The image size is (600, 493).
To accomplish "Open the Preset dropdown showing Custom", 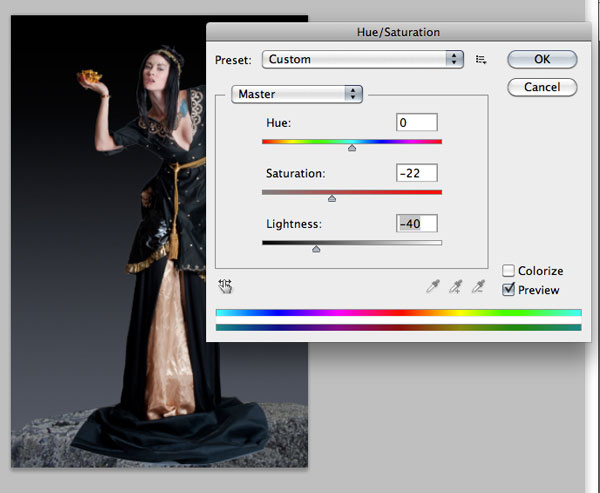I will coord(362,59).
